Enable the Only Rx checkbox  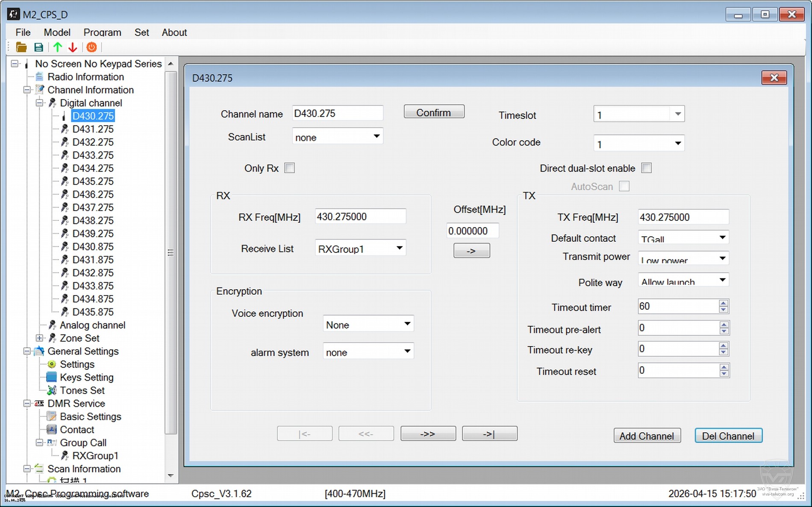tap(289, 168)
